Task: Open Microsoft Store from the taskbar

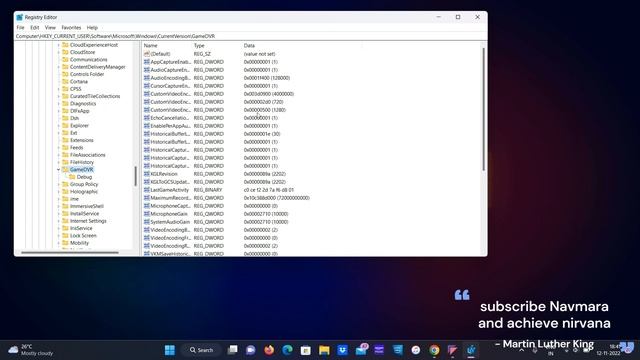Action: pyautogui.click(x=306, y=350)
